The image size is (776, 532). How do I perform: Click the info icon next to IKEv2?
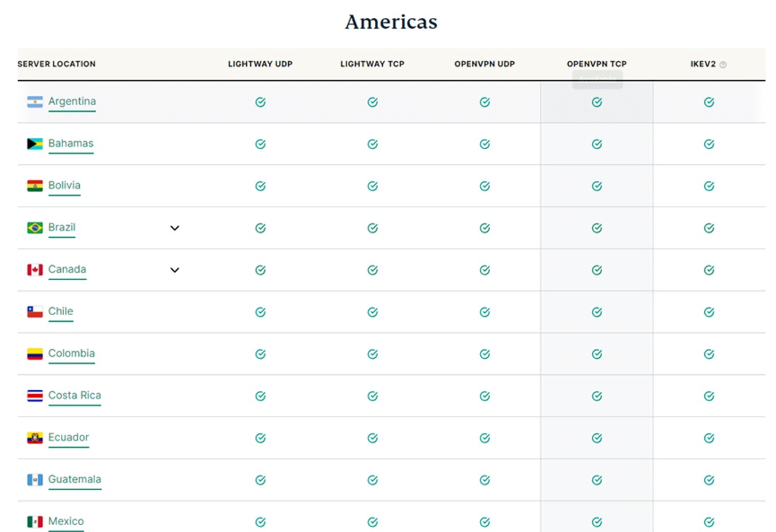point(724,64)
